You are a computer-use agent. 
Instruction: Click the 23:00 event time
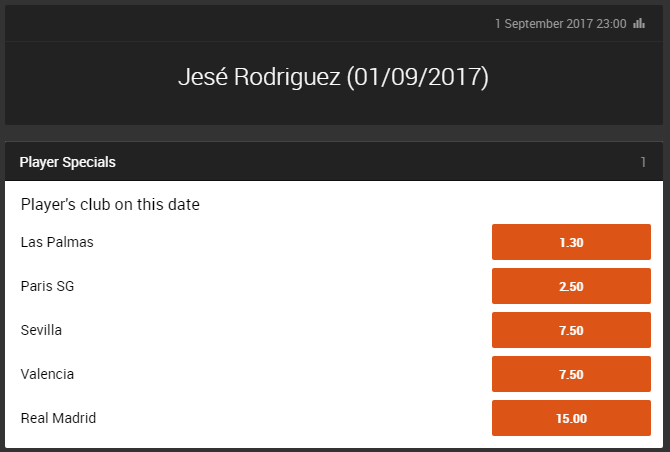point(611,23)
